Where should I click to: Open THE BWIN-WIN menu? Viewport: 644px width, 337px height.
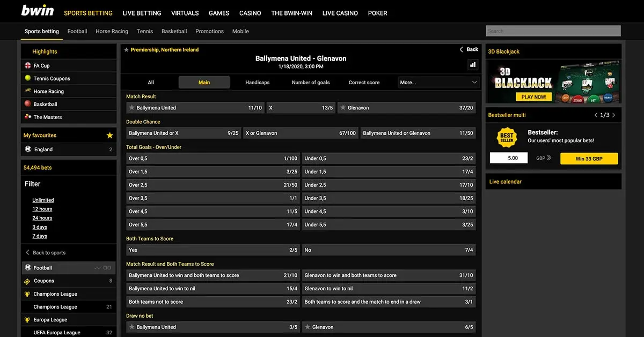292,13
